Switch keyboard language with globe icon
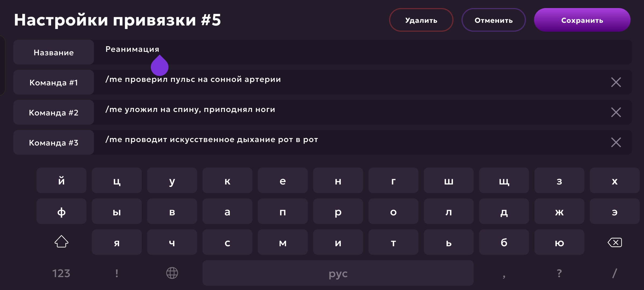The image size is (644, 290). [x=172, y=273]
